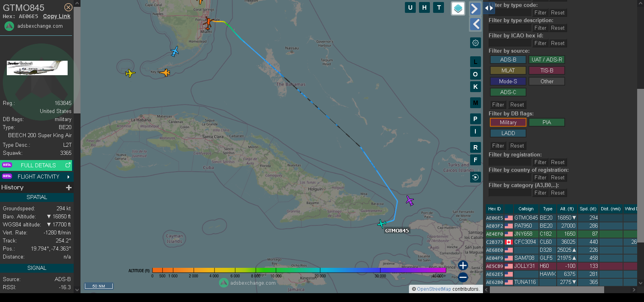Viewport: 644px width, 302px height.
Task: Click the F map option button
Action: click(x=475, y=160)
